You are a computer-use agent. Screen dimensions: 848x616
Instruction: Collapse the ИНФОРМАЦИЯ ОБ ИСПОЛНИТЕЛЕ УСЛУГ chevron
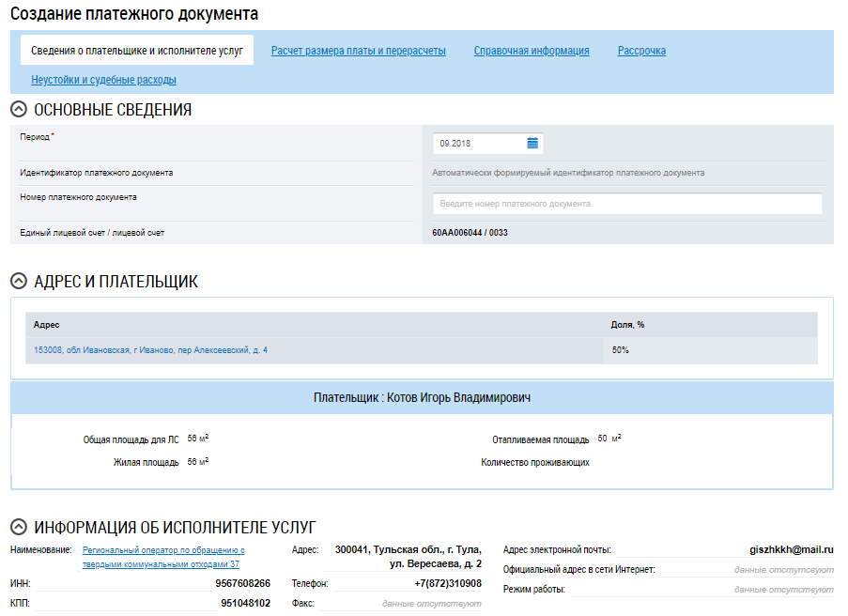coord(18,527)
